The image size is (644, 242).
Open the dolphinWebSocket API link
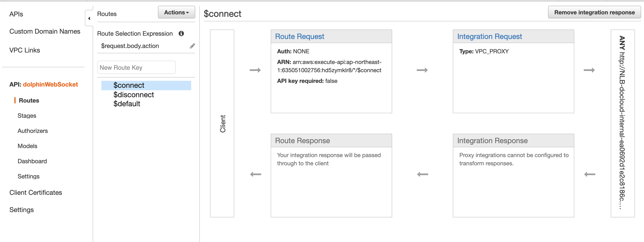point(50,84)
